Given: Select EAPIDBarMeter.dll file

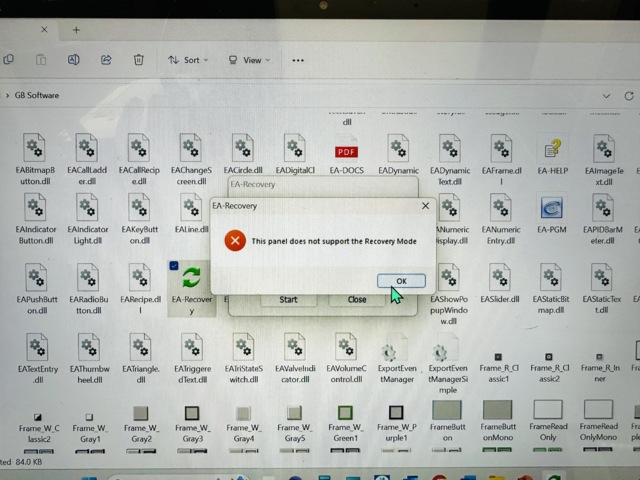Looking at the screenshot, I should pos(603,219).
